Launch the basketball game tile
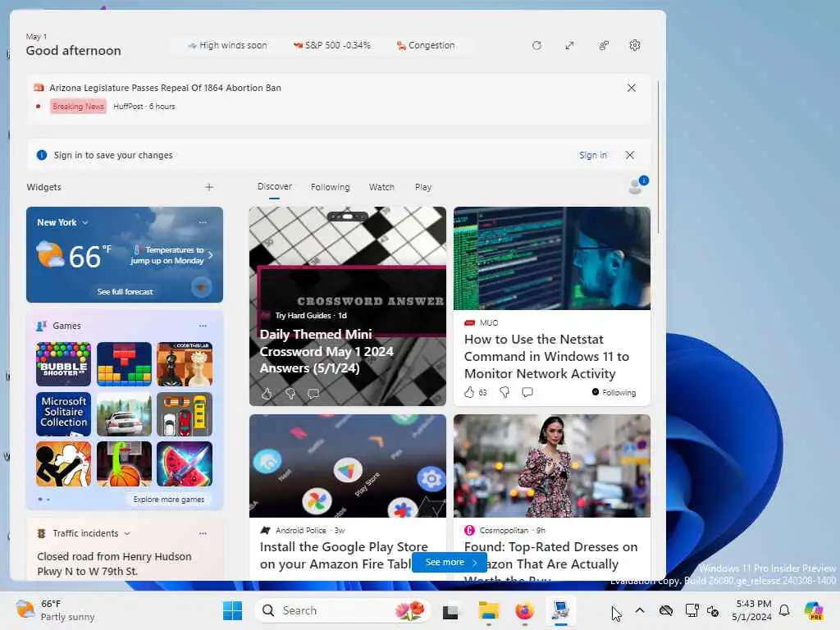Image resolution: width=840 pixels, height=630 pixels. (125, 464)
